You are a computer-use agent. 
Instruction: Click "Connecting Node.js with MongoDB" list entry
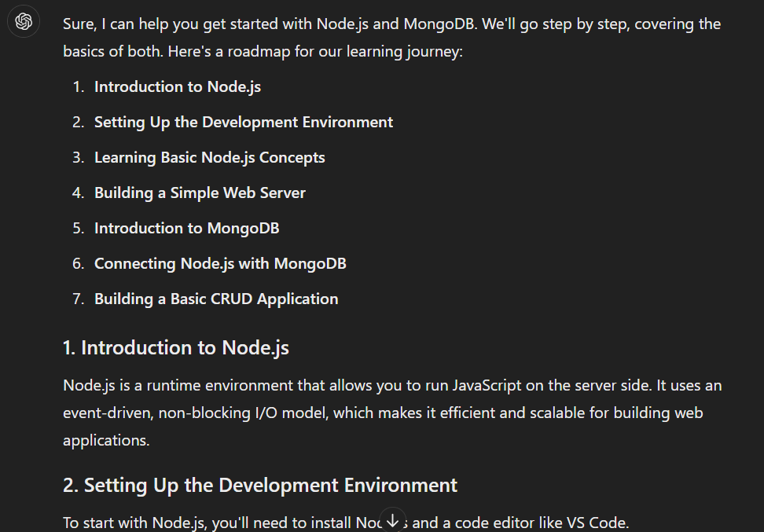click(x=220, y=264)
